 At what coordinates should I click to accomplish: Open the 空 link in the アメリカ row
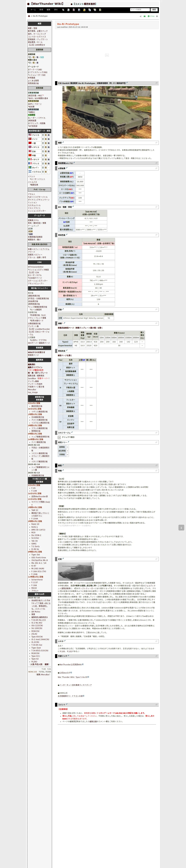pyautogui.click(x=43, y=135)
